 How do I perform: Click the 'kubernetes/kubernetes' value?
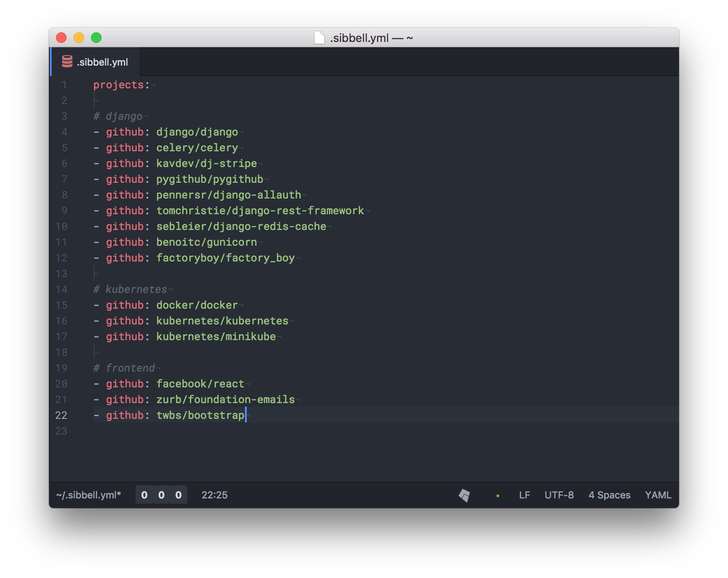click(x=223, y=321)
